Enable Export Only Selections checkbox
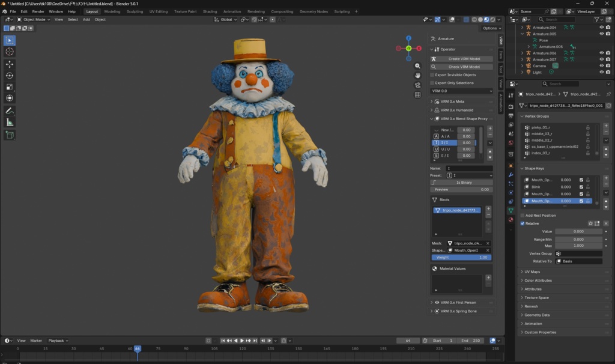The image size is (615, 364). pos(432,83)
